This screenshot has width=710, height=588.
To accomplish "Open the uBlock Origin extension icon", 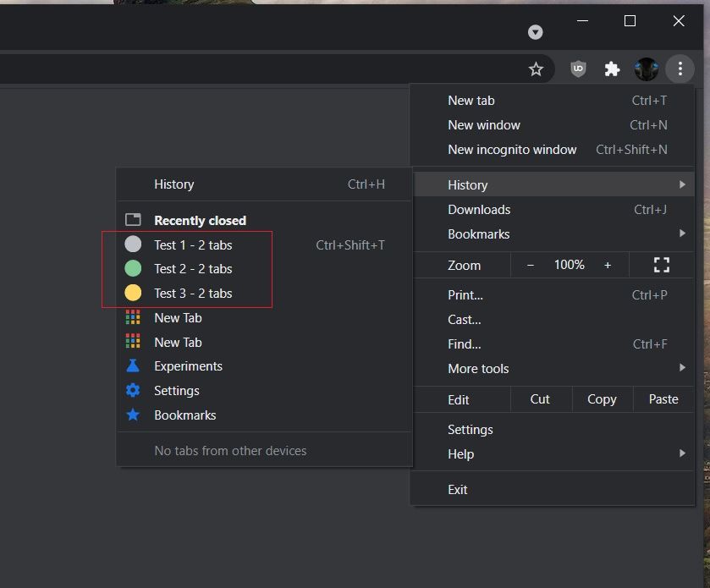I will point(578,69).
